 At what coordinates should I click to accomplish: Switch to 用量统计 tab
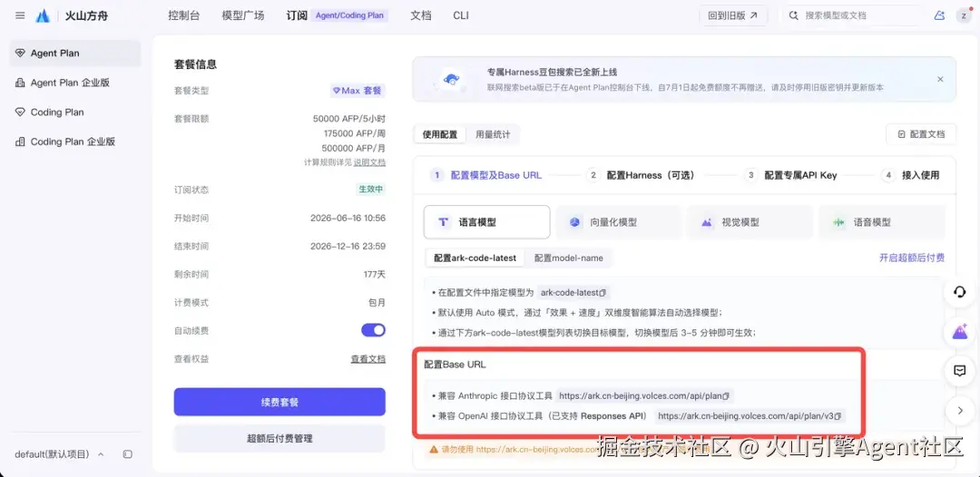click(x=493, y=134)
